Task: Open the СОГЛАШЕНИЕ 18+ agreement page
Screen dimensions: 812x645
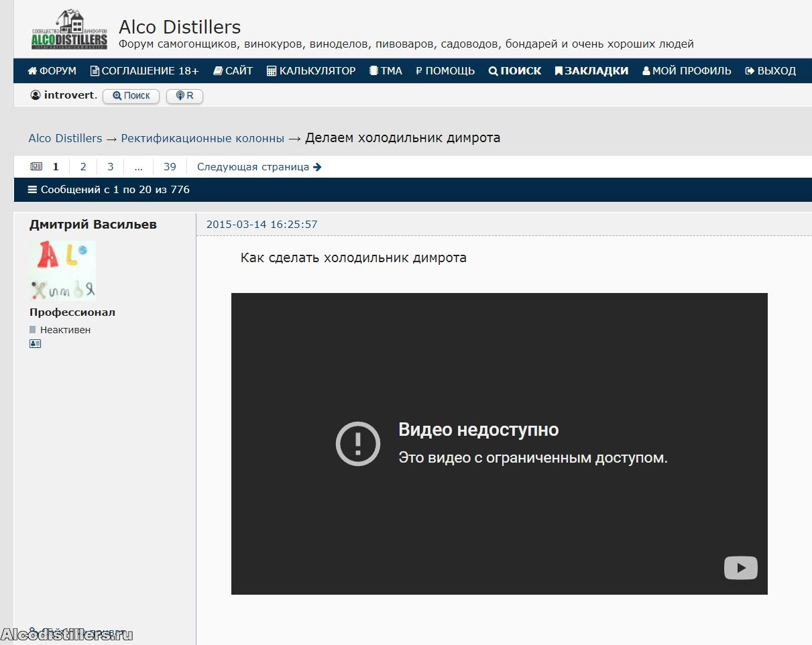Action: click(x=145, y=70)
